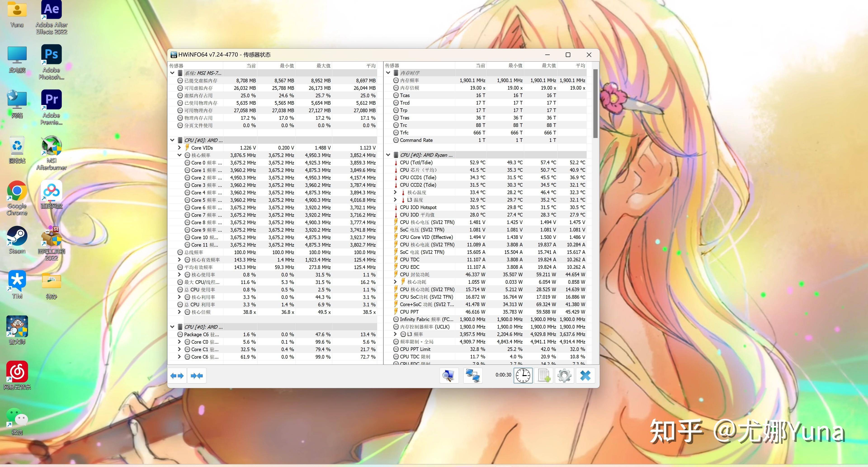Expand the Core VIDs row

[180, 148]
